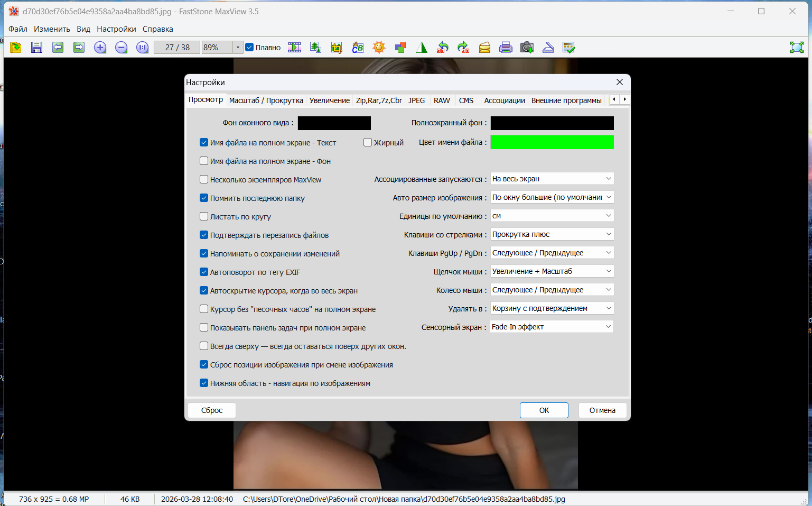
Task: Click the 'Отмена' button
Action: (602, 410)
